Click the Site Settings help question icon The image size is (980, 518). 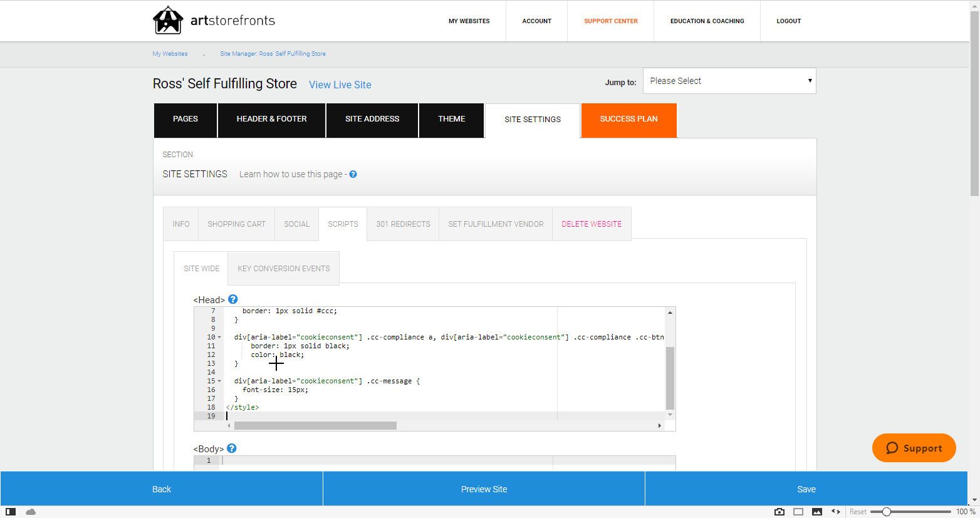click(x=353, y=174)
